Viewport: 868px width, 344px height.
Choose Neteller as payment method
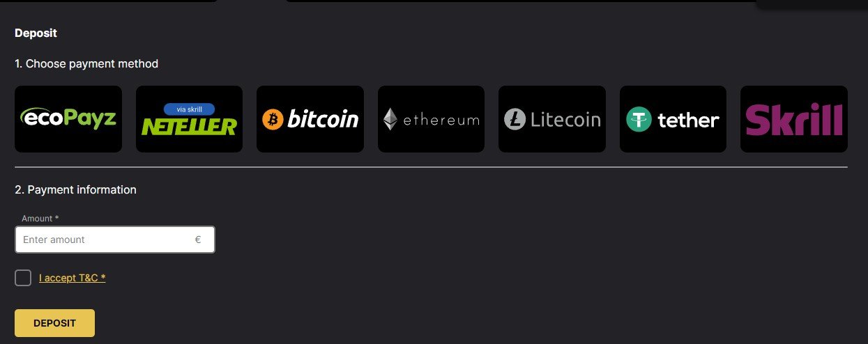pyautogui.click(x=189, y=119)
